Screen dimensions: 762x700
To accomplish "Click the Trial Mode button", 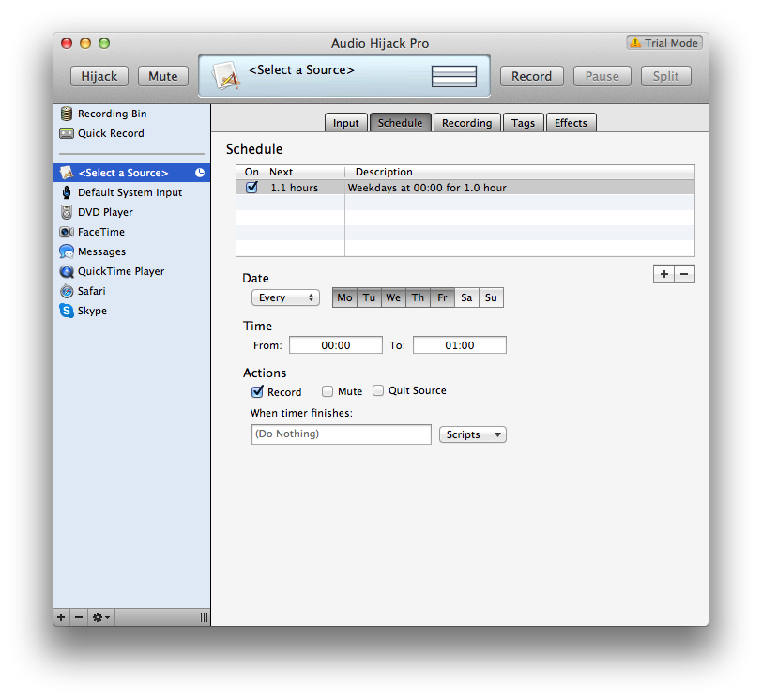I will pyautogui.click(x=665, y=43).
